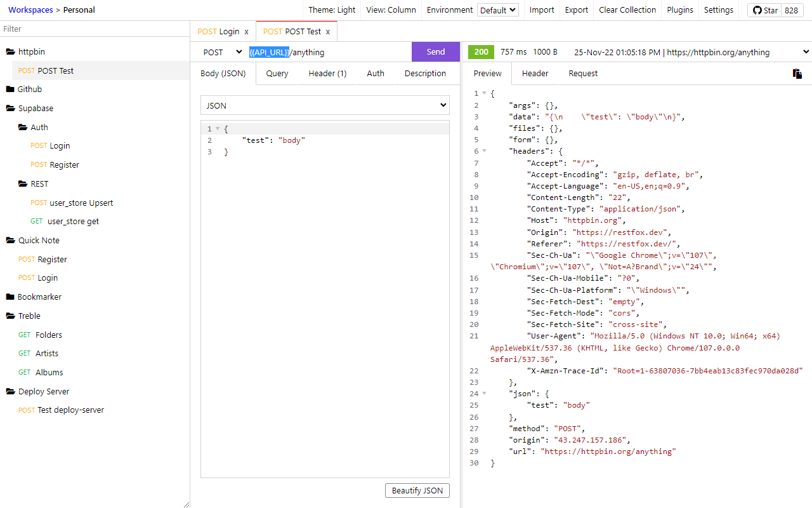Click the Deploy Server folder icon
Image resolution: width=812 pixels, height=508 pixels.
pos(10,392)
